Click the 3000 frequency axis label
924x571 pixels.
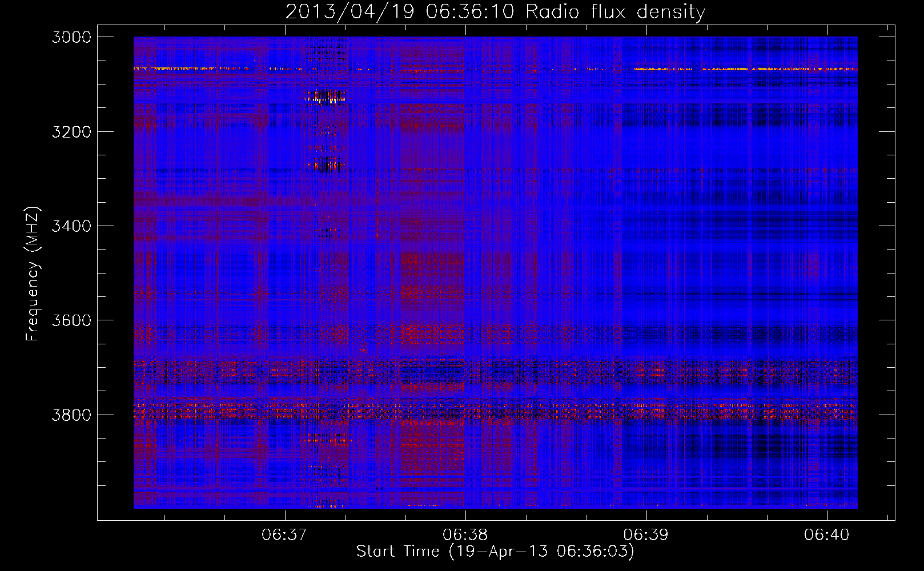(71, 37)
